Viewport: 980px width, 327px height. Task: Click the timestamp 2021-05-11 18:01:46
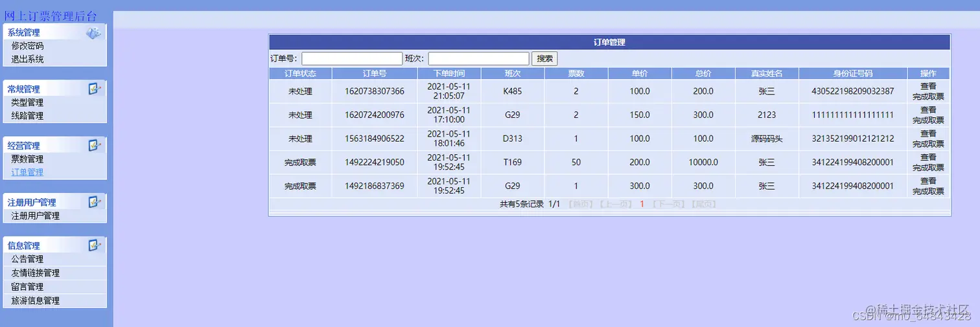tap(449, 139)
